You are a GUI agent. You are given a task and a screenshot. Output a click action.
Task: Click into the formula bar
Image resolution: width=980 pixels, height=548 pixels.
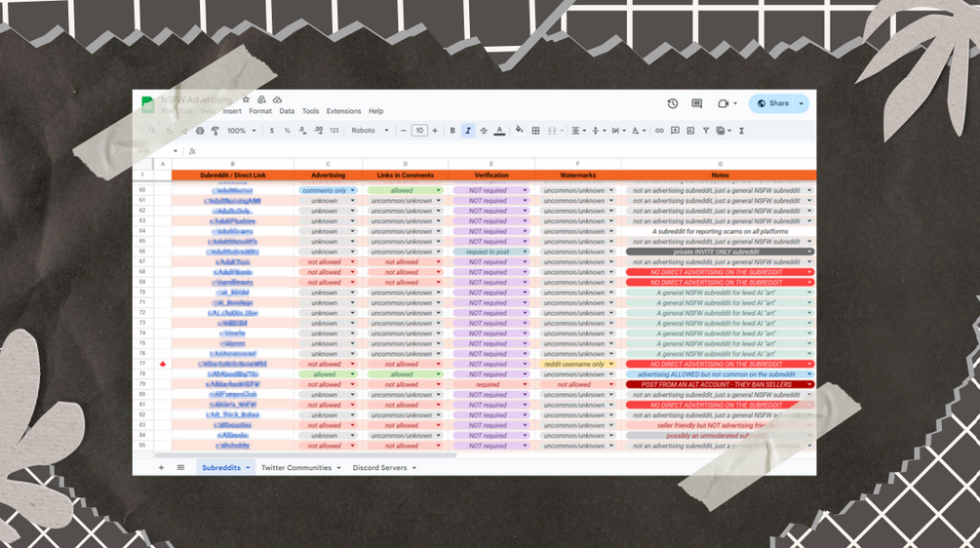pos(506,151)
